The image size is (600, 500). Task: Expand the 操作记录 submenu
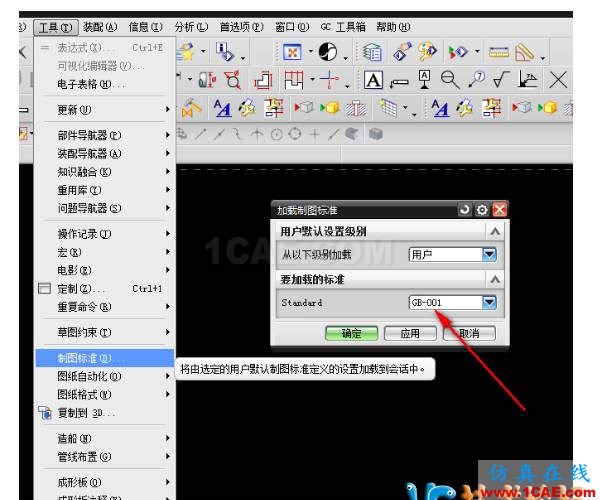(104, 234)
